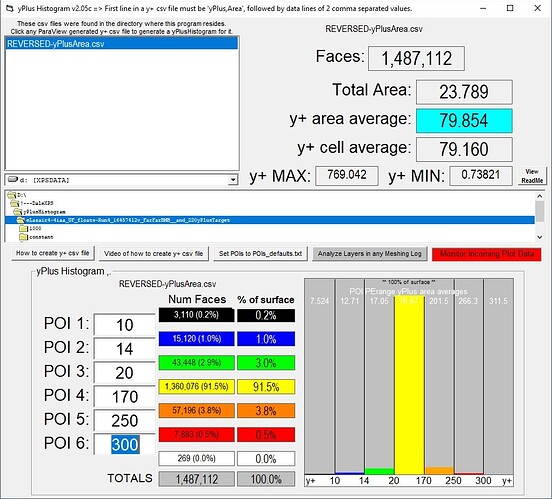This screenshot has width=552, height=499.
Task: Click the 'How to create y+ csv file' button
Action: pos(53,253)
